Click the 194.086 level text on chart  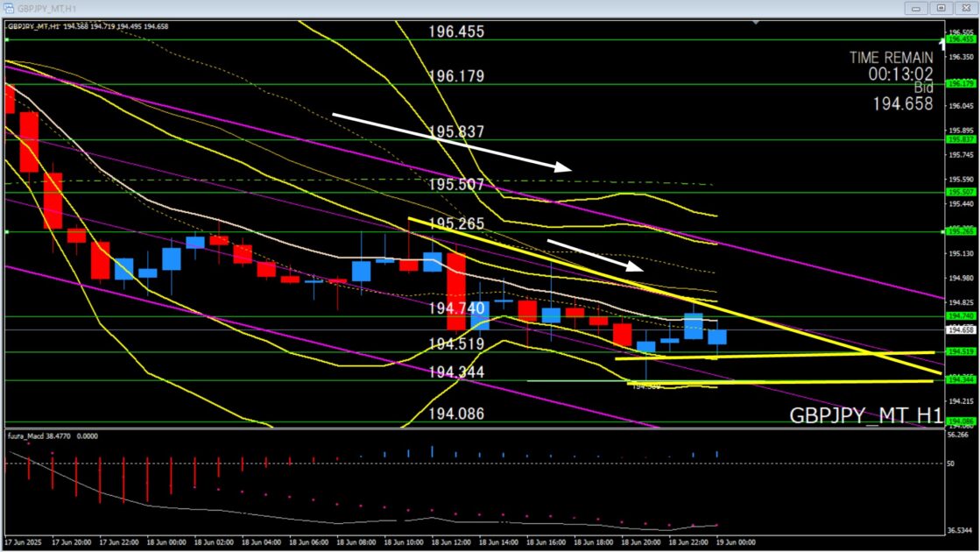[x=456, y=414]
